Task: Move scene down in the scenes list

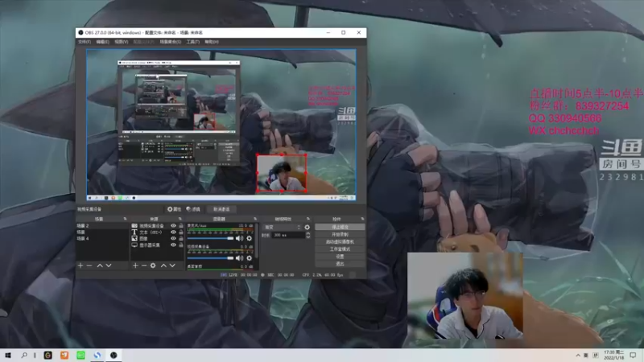Action: (109, 265)
